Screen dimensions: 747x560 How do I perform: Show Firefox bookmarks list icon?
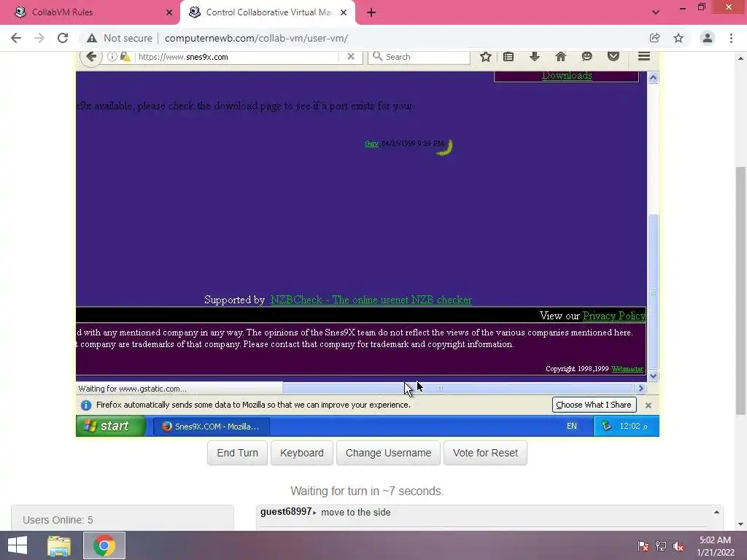508,57
